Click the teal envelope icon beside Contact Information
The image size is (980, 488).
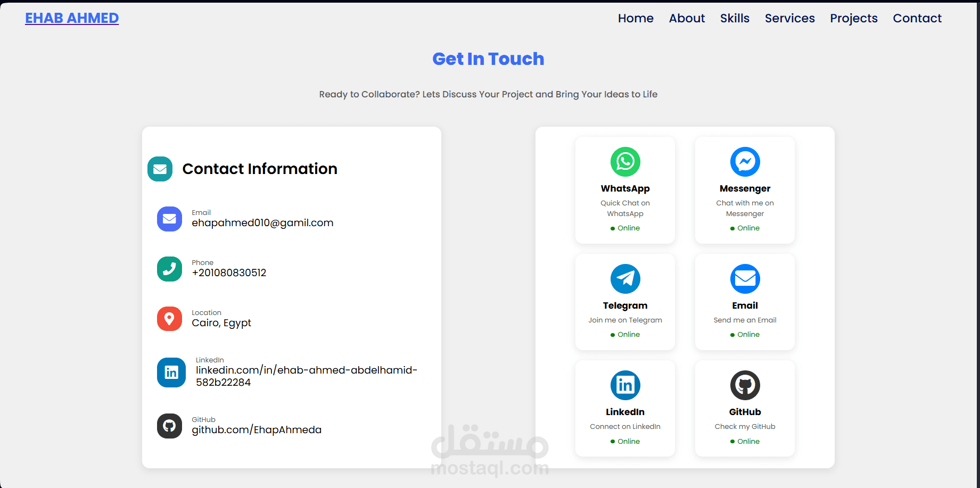[160, 169]
